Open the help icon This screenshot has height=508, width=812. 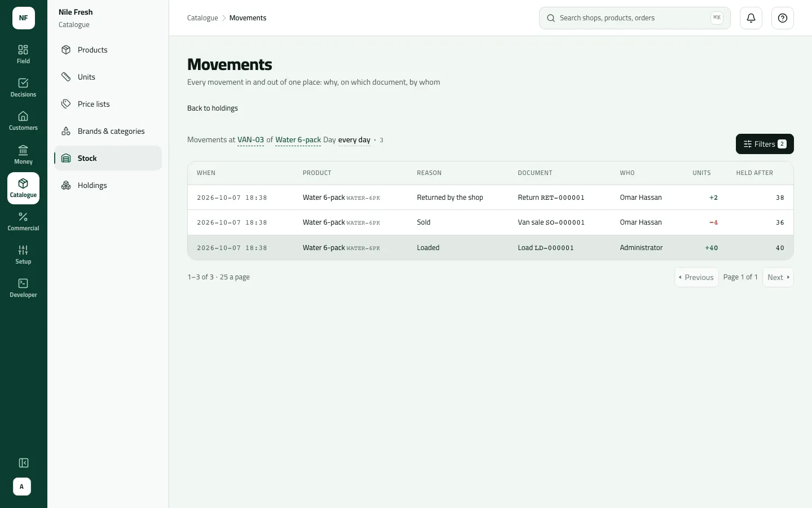click(783, 18)
